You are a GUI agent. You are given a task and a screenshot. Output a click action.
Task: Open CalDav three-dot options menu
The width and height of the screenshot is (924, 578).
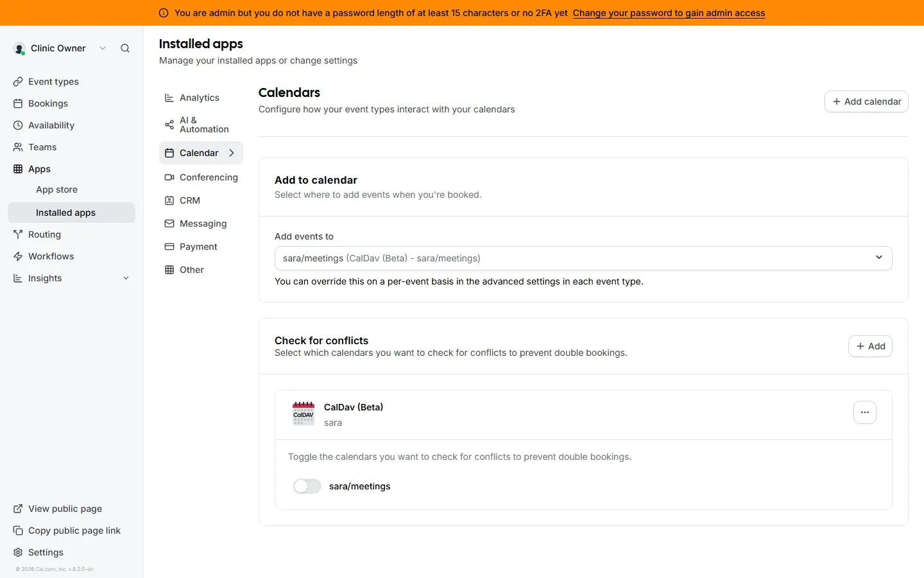[x=865, y=412]
